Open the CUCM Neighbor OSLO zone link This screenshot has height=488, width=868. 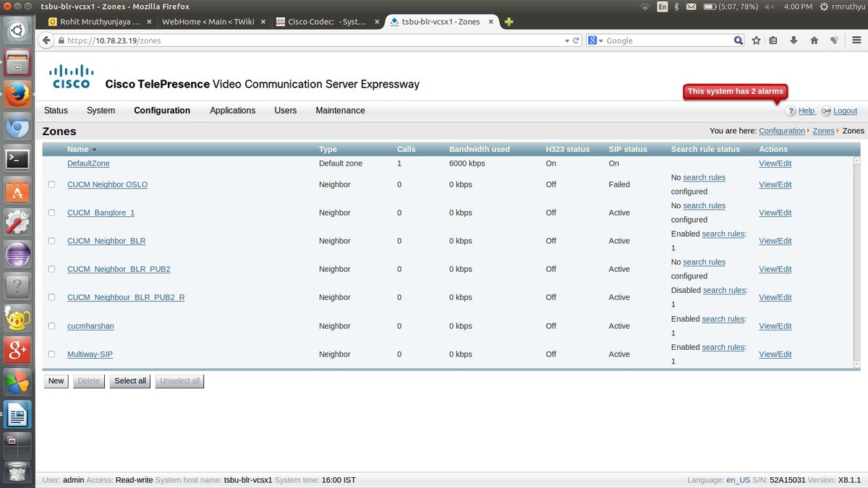[x=107, y=184]
